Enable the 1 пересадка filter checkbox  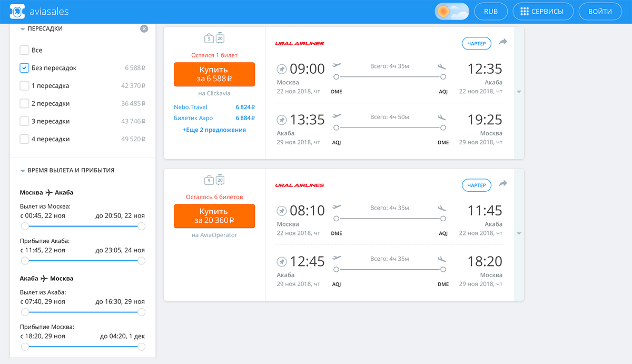tap(24, 86)
